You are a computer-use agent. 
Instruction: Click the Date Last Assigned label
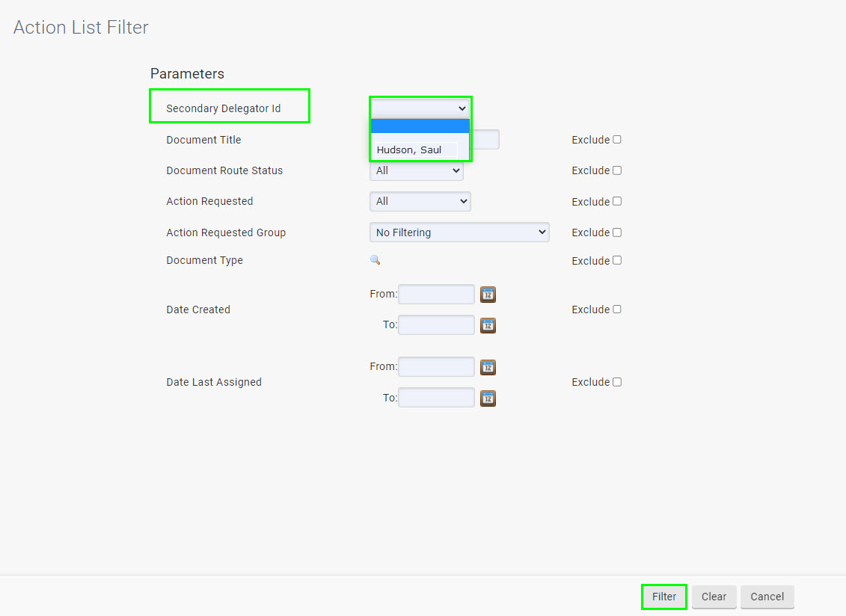214,383
